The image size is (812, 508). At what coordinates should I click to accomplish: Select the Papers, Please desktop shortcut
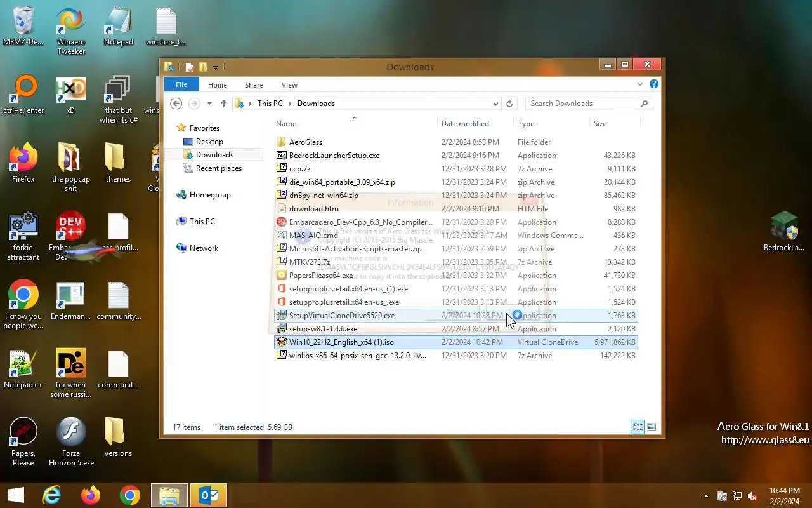23,442
